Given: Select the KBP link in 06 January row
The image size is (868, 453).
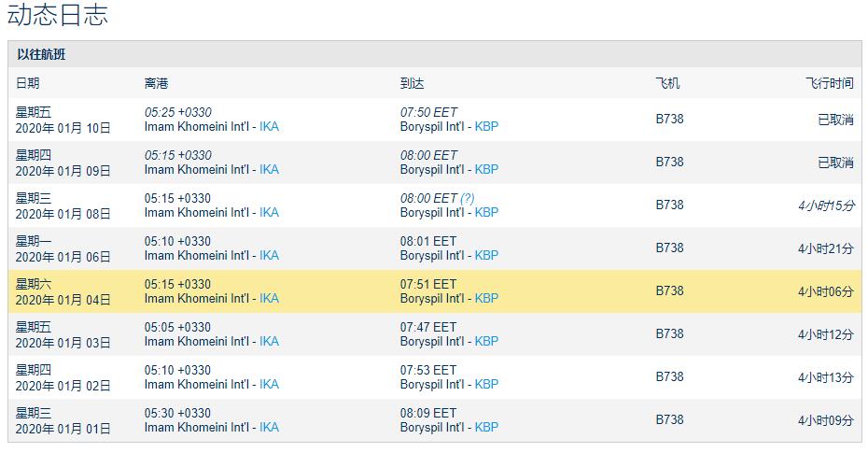Looking at the screenshot, I should coord(486,255).
